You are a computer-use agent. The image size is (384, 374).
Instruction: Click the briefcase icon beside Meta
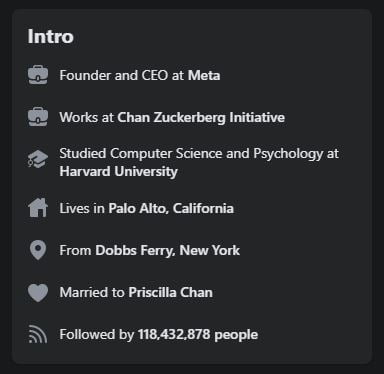[38, 75]
